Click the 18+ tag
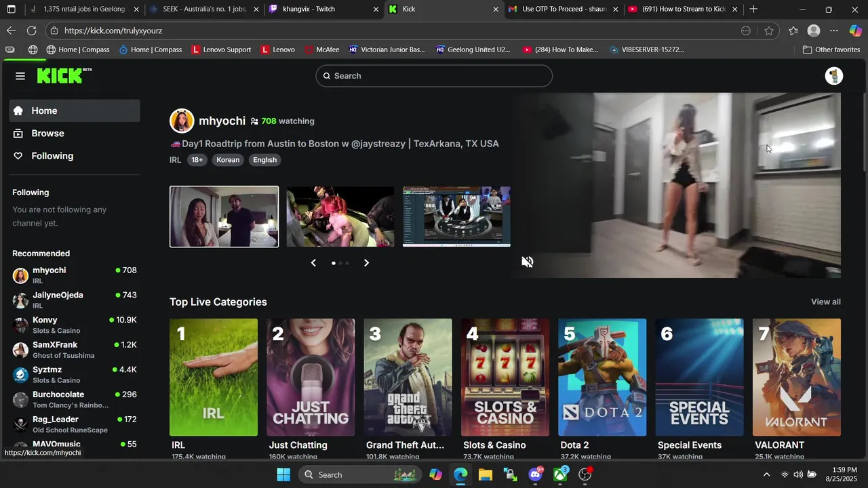 tap(197, 160)
